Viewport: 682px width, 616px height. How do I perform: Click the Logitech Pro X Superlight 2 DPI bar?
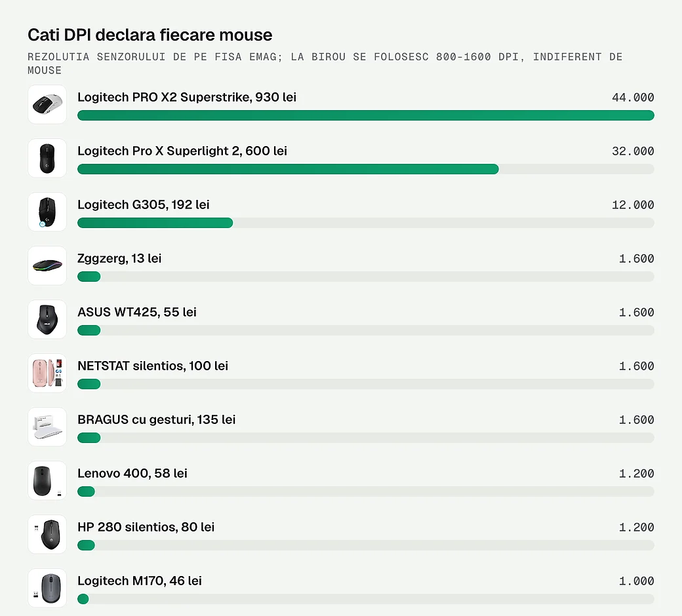[x=366, y=169]
